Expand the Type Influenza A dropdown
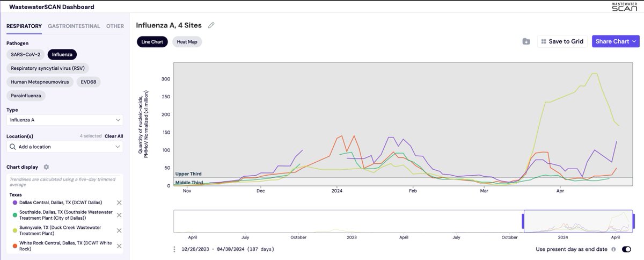644x260 pixels. (64, 120)
